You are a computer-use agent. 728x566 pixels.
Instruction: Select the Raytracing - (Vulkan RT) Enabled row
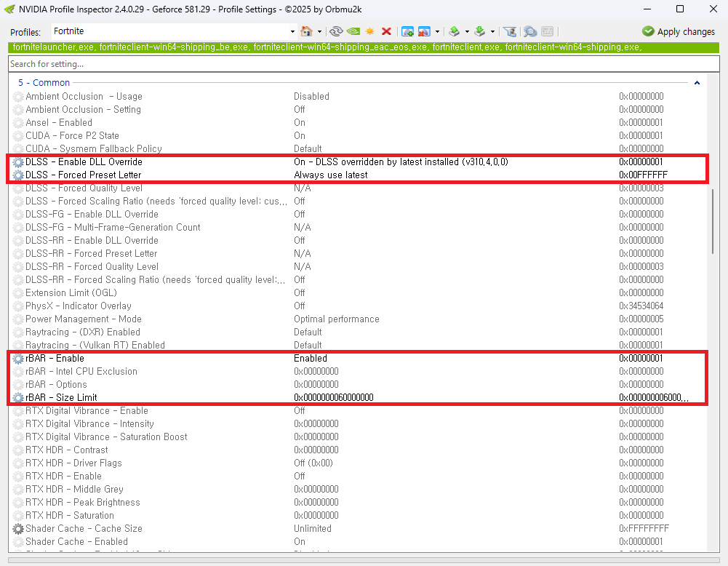click(x=358, y=345)
